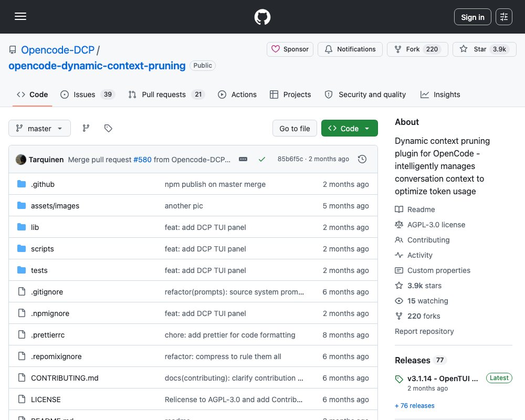The height and width of the screenshot is (420, 525).
Task: Open the lib folder
Action: pyautogui.click(x=35, y=227)
